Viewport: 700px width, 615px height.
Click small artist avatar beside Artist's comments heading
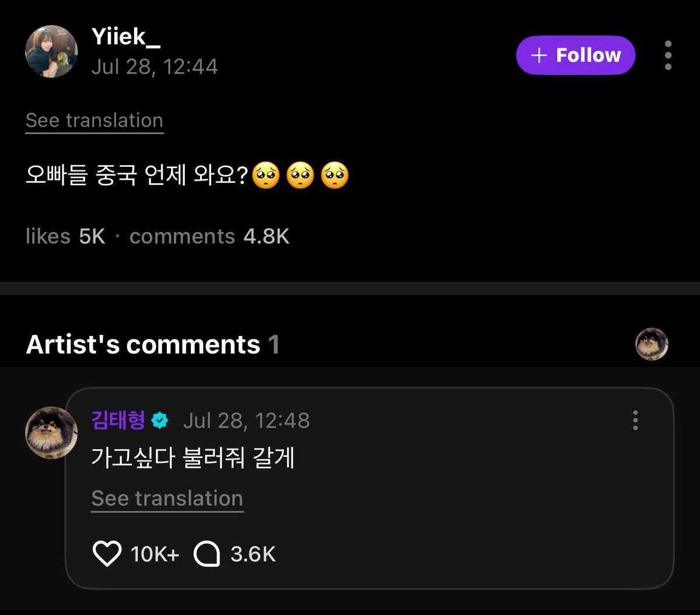point(652,344)
